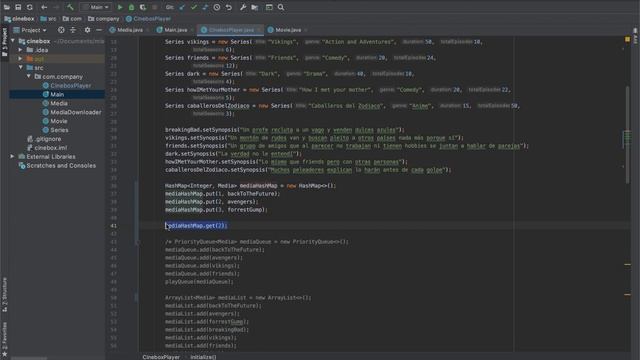Navigate Back with the left arrow icon
The height and width of the screenshot is (360, 640).
(44, 7)
